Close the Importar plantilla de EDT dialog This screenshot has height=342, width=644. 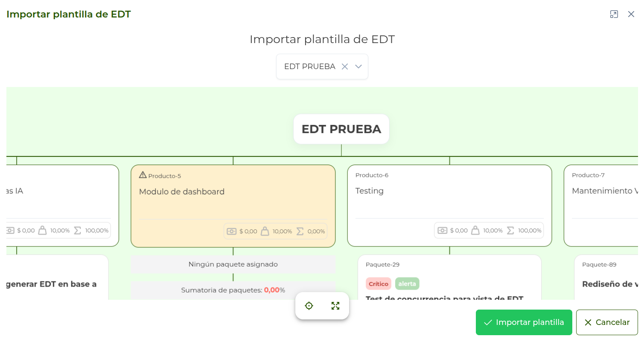click(x=632, y=14)
